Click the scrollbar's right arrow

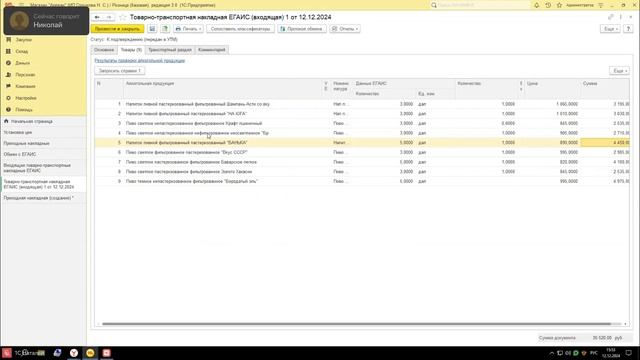626,324
